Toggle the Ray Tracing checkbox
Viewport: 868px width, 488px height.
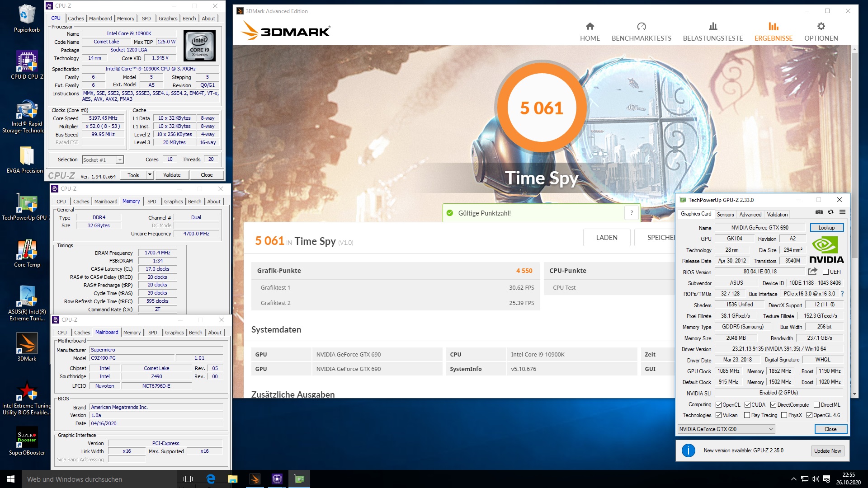(747, 415)
